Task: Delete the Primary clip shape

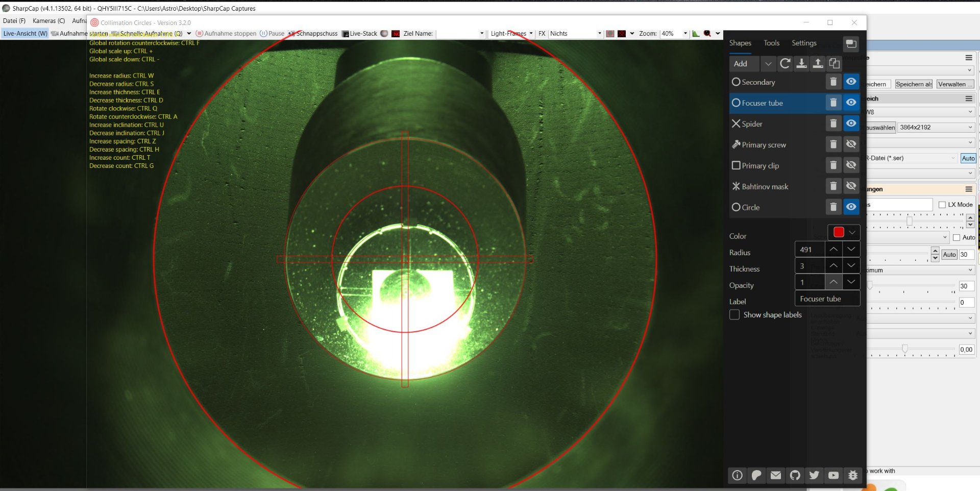Action: (833, 165)
